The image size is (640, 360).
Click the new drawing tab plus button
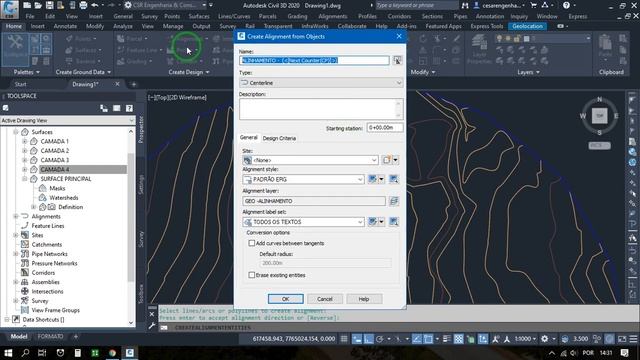[x=133, y=84]
